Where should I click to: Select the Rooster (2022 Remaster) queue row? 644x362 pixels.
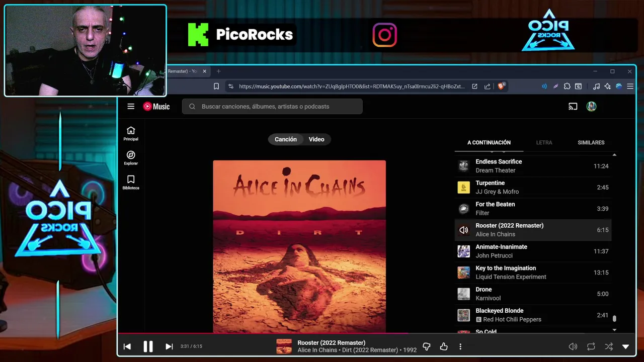(533, 230)
